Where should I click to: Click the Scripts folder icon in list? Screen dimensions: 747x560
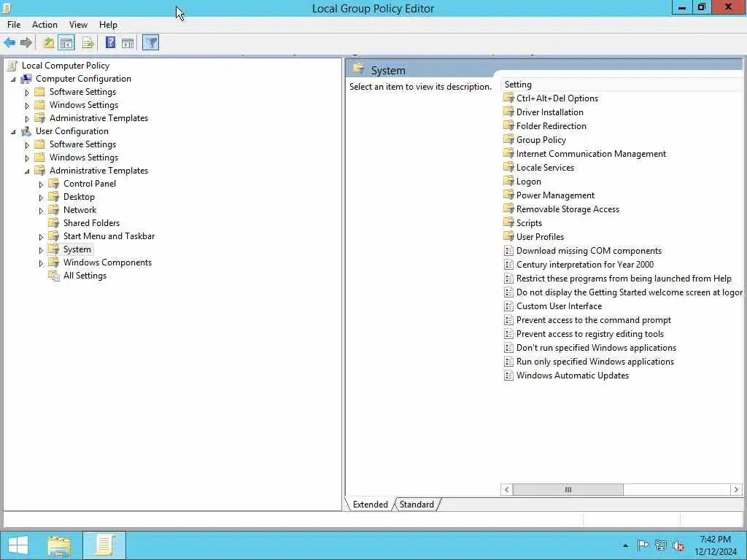[508, 223]
